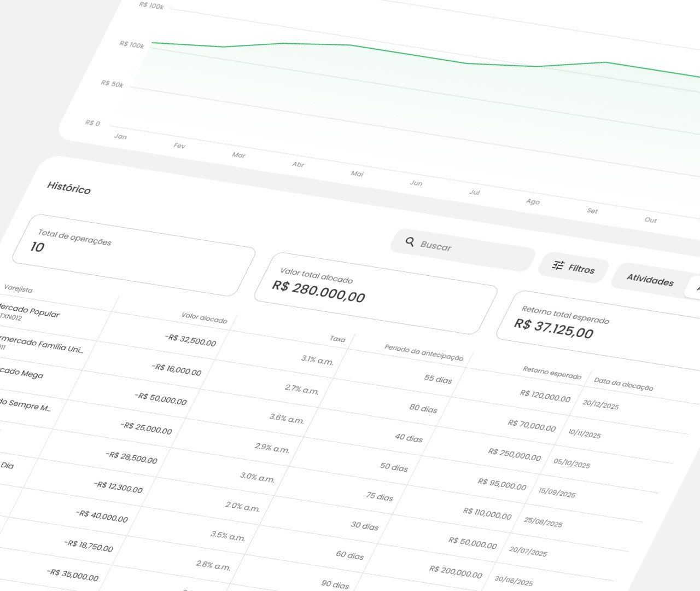
Task: Click the 05/10/2025 date cell
Action: [x=571, y=463]
